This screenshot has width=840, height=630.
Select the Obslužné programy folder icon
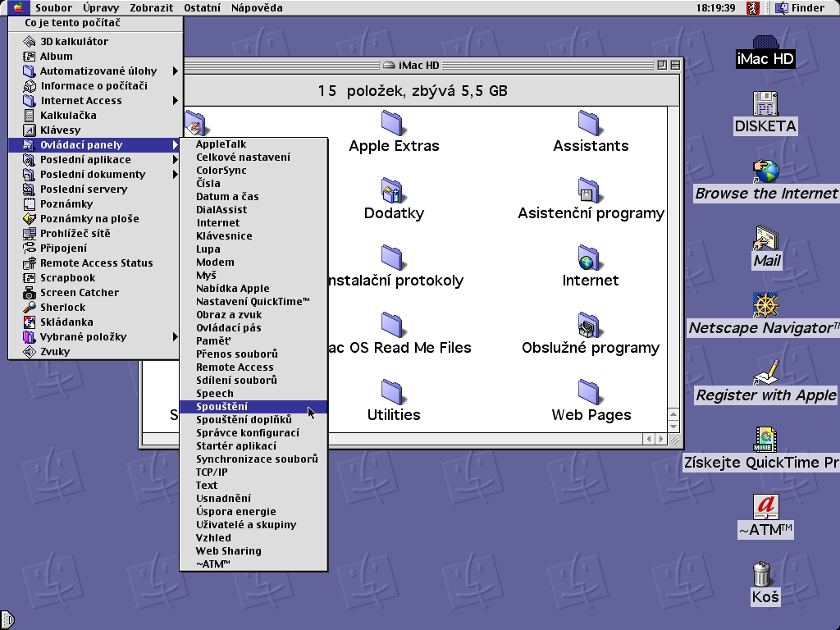[589, 325]
